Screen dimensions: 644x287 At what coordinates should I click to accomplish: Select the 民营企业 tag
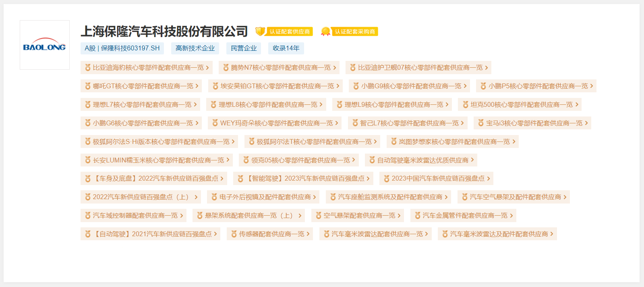click(x=244, y=48)
